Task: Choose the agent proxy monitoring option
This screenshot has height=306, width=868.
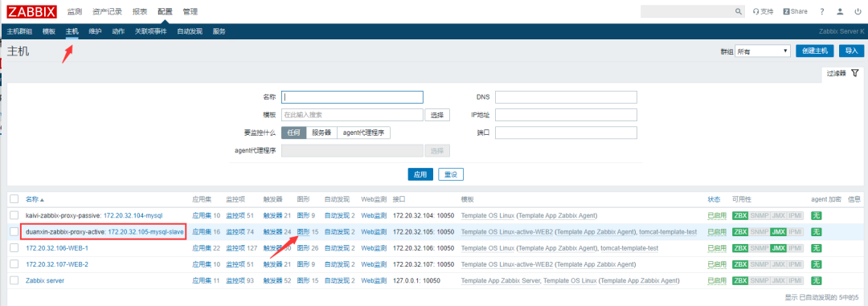Action: 364,133
